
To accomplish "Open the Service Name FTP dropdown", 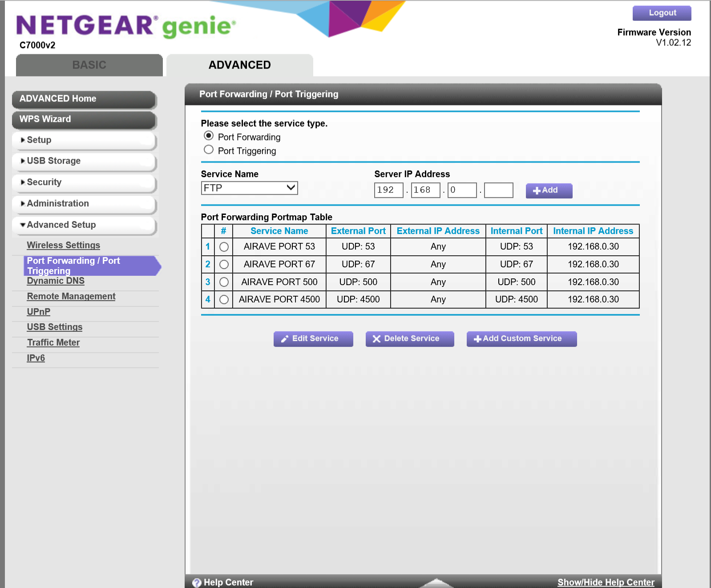I will tap(249, 188).
